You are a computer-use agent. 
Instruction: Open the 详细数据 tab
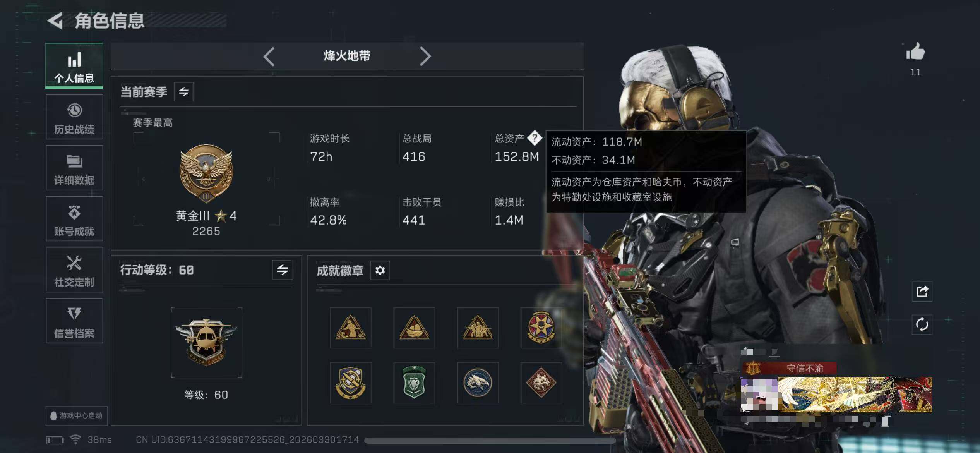74,168
